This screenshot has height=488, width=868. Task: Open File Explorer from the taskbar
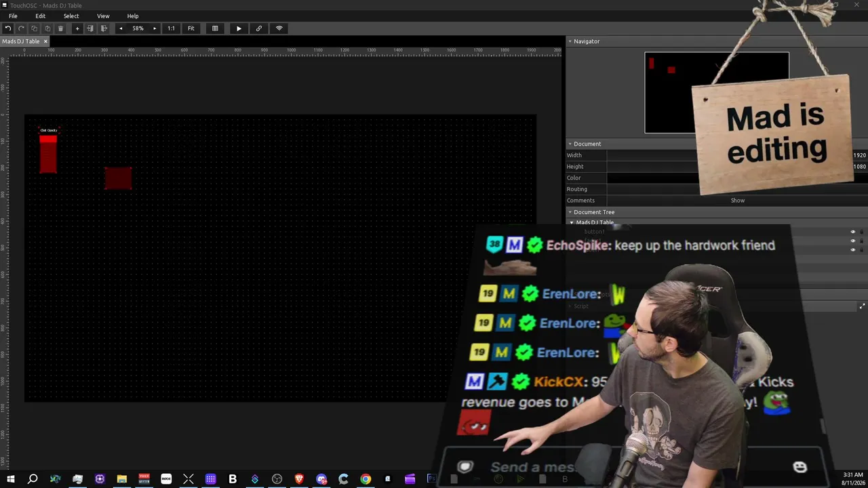coord(122,479)
